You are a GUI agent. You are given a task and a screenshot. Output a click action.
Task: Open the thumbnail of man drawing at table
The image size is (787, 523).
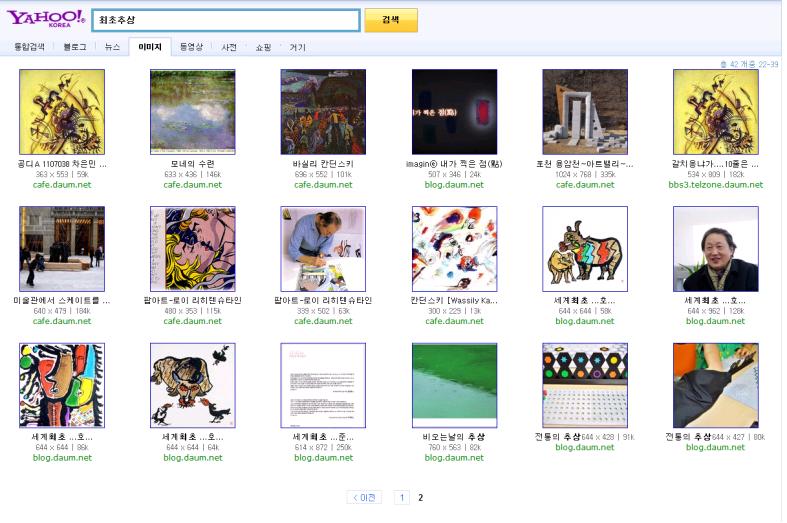tap(323, 248)
